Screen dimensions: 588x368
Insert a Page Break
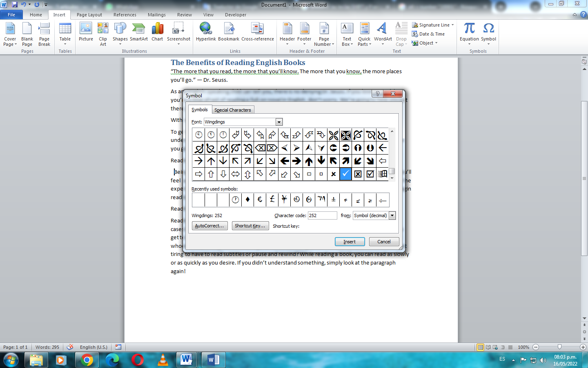[x=45, y=34]
